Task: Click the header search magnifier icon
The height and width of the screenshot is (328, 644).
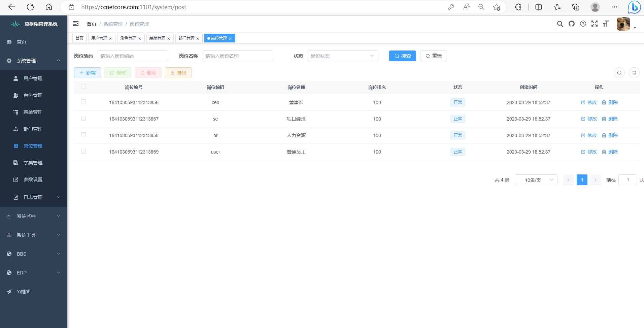Action: tap(560, 24)
